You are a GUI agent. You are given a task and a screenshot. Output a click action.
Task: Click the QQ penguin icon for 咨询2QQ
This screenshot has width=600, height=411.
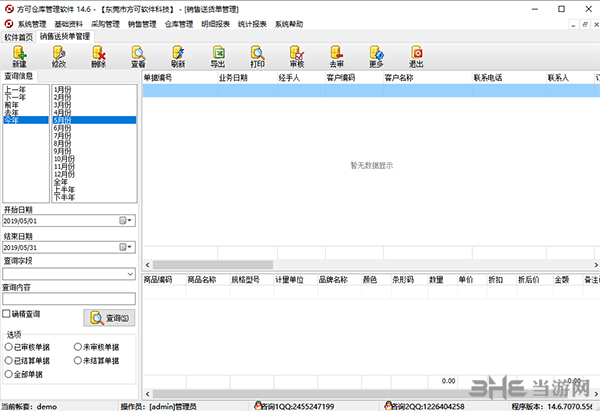(x=389, y=406)
